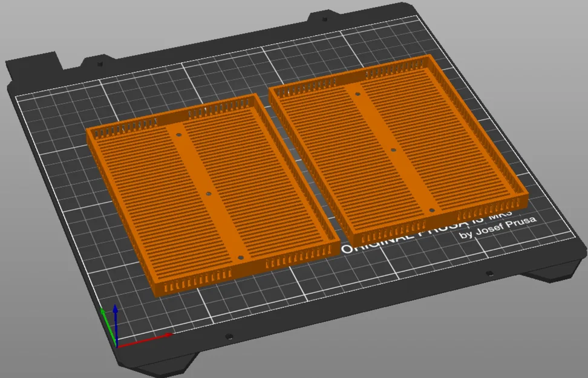
Task: Click the bottom screw hole of the left tray
Action: (242, 256)
